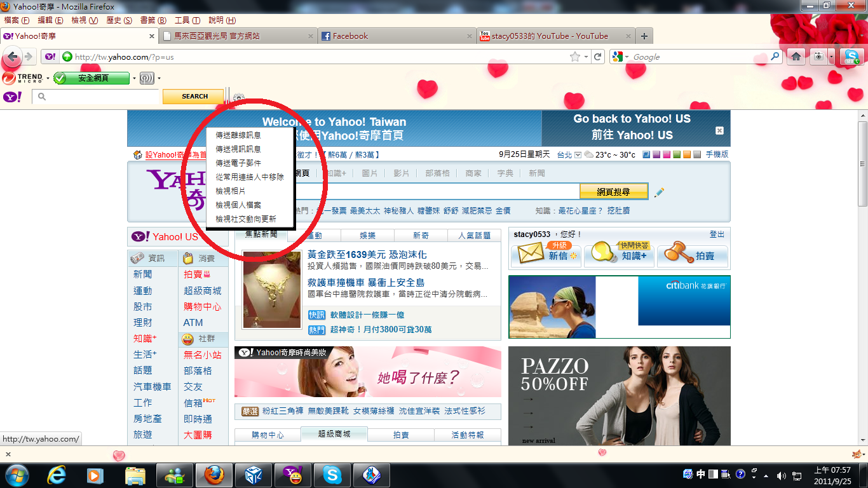Open the Yahoo toolbar gear settings
Image resolution: width=868 pixels, height=488 pixels.
[x=238, y=98]
